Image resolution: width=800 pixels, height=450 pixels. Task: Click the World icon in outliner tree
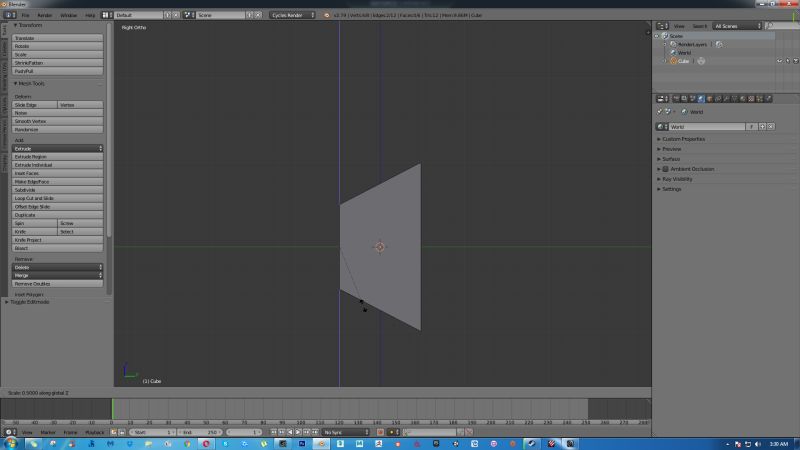[673, 53]
